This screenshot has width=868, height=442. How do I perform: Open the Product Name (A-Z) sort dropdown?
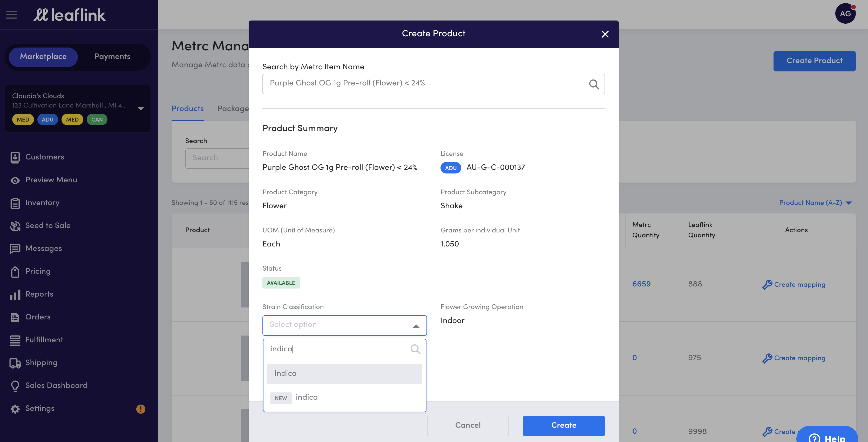815,203
